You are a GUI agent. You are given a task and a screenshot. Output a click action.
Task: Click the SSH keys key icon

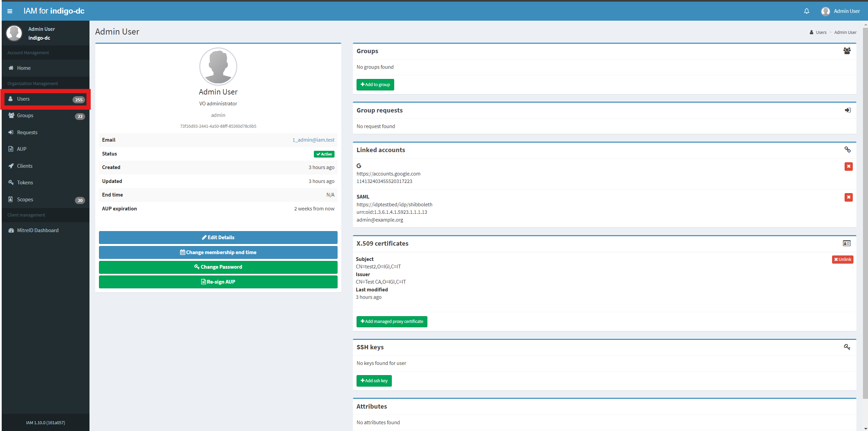point(847,347)
